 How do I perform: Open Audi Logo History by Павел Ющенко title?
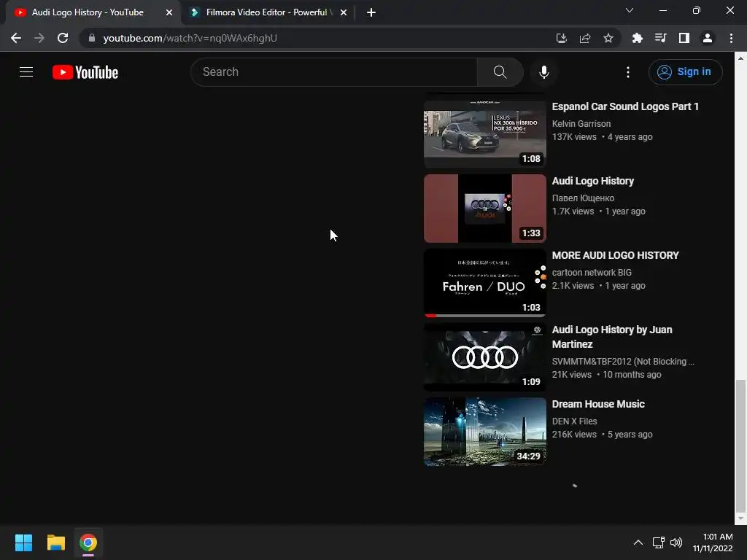pyautogui.click(x=592, y=181)
